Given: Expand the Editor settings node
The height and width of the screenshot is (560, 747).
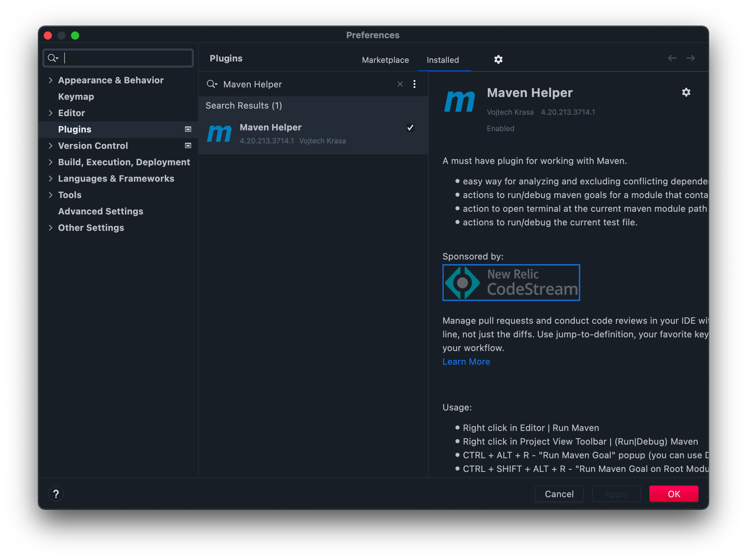Looking at the screenshot, I should coord(51,113).
